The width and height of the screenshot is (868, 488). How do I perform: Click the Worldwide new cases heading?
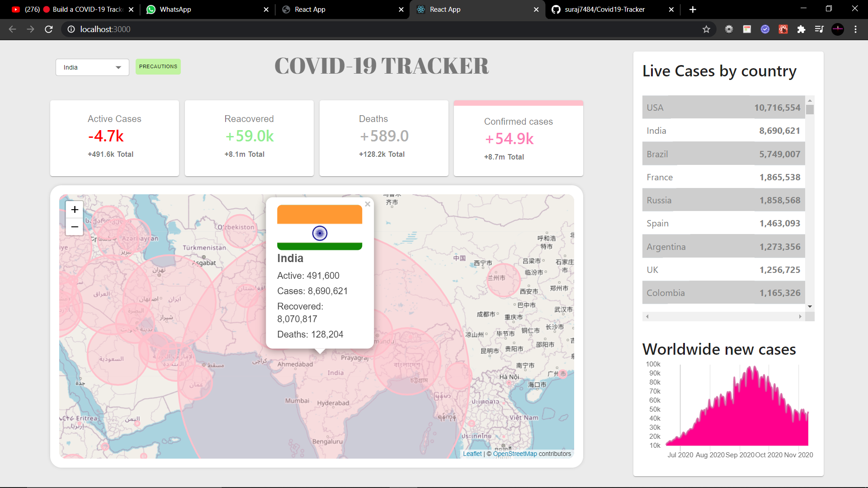pos(719,349)
